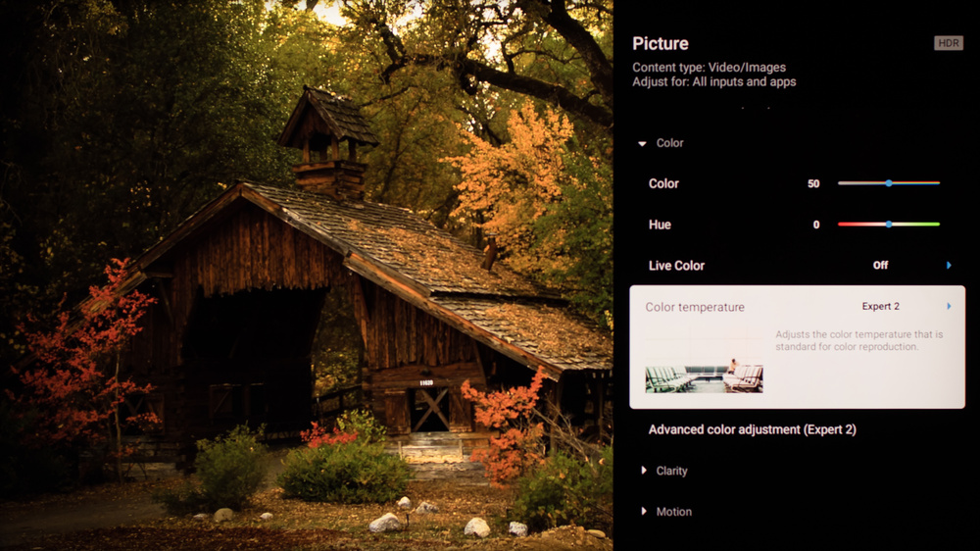Click the Hue setting label
This screenshot has height=551, width=980.
tap(660, 225)
